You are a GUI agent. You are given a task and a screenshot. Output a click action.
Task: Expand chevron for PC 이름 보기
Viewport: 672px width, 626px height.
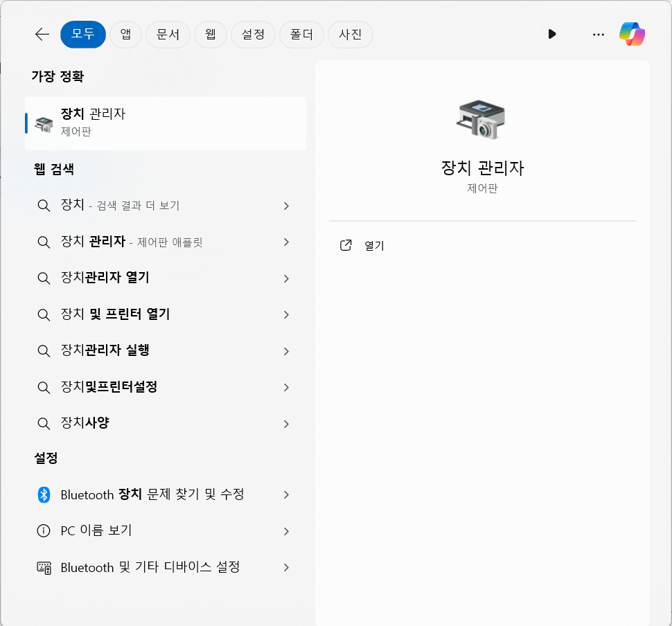point(286,531)
